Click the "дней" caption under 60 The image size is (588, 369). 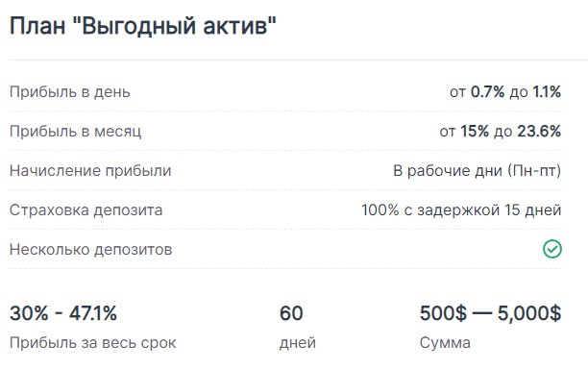298,343
